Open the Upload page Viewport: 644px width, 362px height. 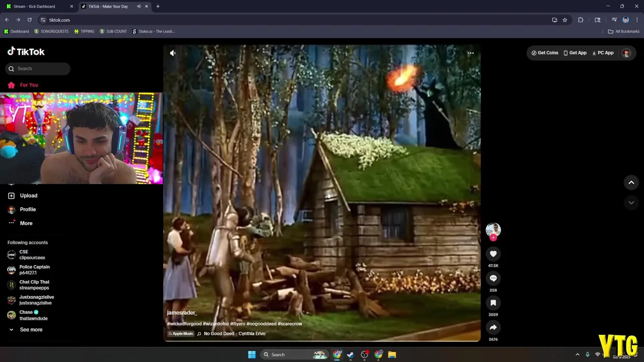23,196
